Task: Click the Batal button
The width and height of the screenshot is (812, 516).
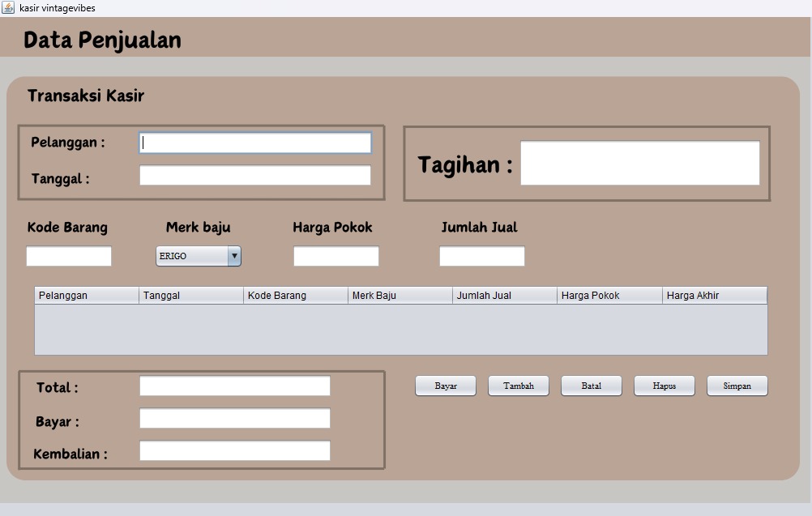Action: 591,385
